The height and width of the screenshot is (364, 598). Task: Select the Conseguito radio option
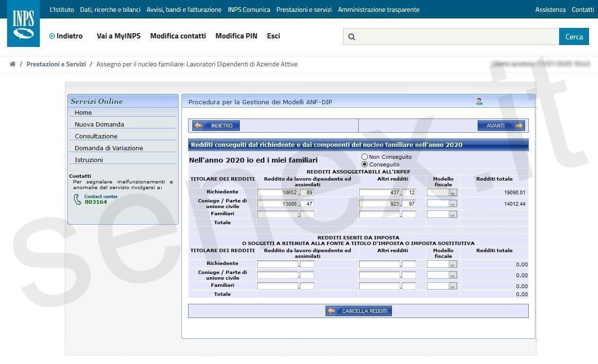point(364,164)
